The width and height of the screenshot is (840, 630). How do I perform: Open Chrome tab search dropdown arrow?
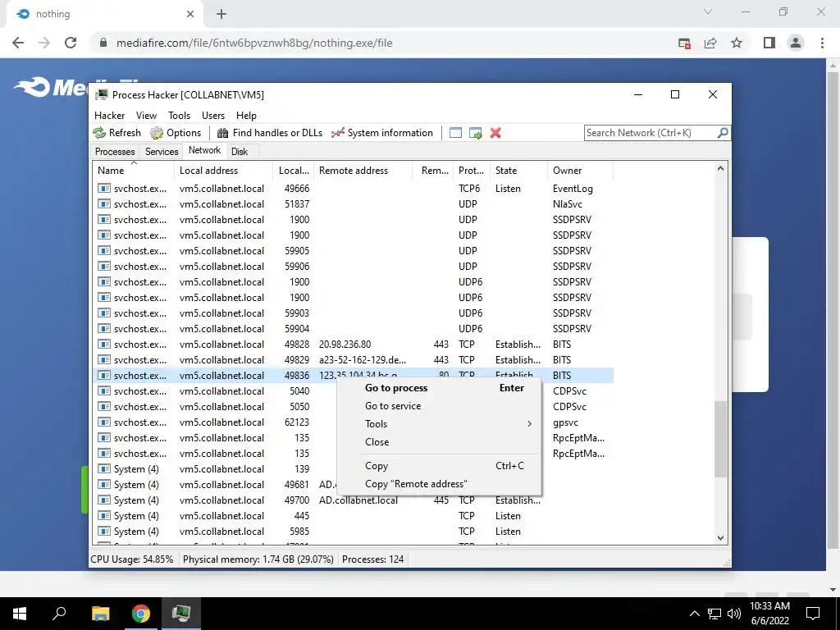click(x=708, y=11)
